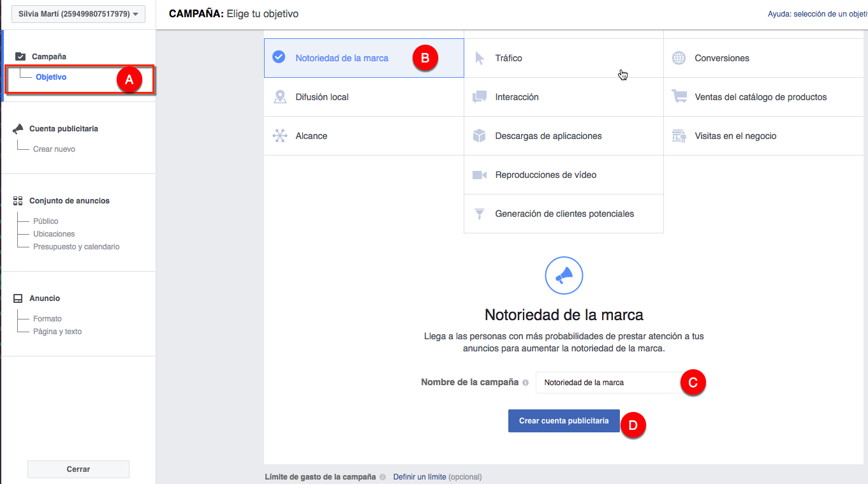Click the Crear cuenta publicitaria button

point(563,421)
